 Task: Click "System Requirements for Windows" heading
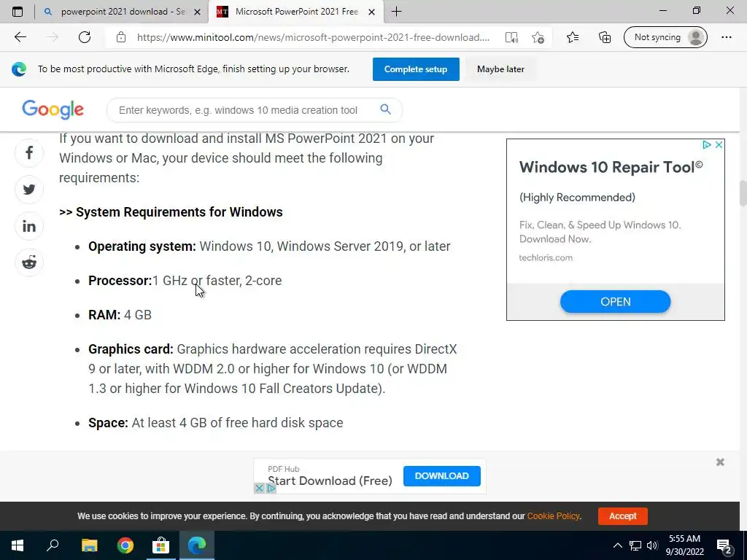click(x=179, y=212)
